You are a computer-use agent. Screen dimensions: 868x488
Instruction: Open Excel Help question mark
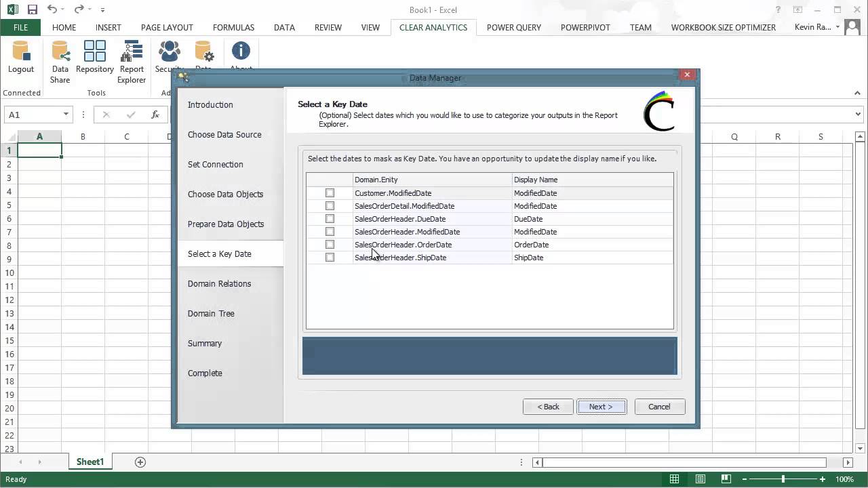(x=778, y=9)
